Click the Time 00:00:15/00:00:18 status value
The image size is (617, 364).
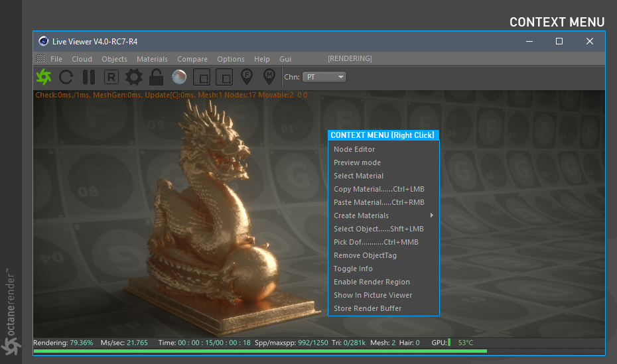[204, 343]
